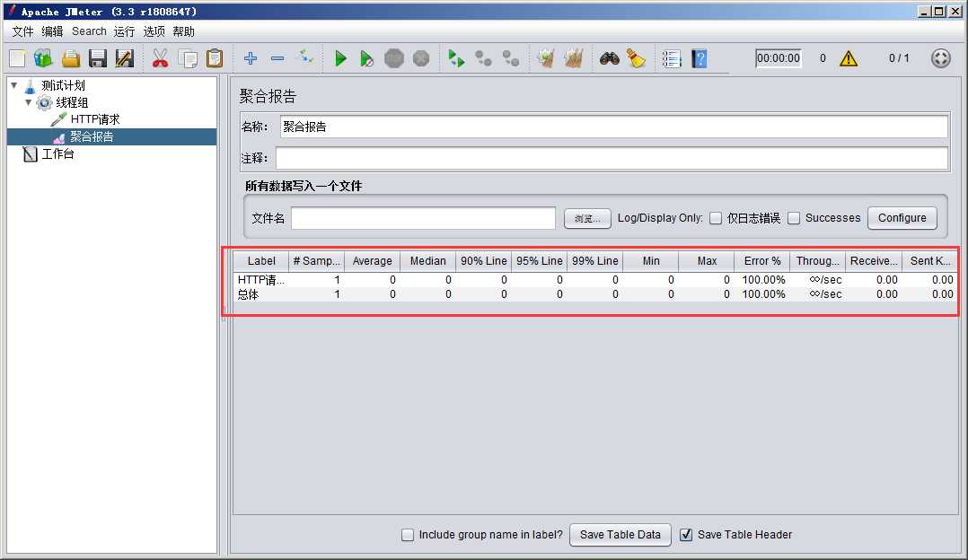Start the test with no pauses

(366, 58)
